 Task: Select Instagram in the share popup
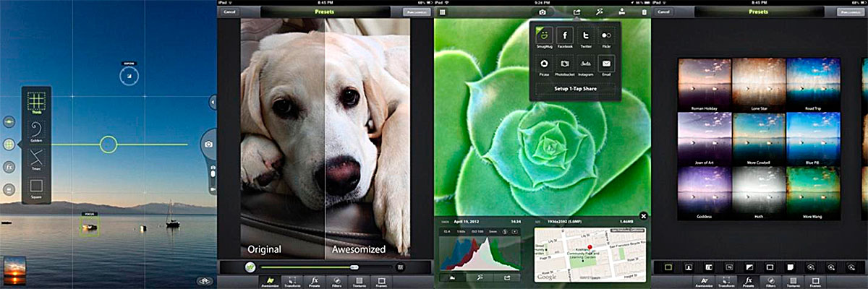(586, 66)
